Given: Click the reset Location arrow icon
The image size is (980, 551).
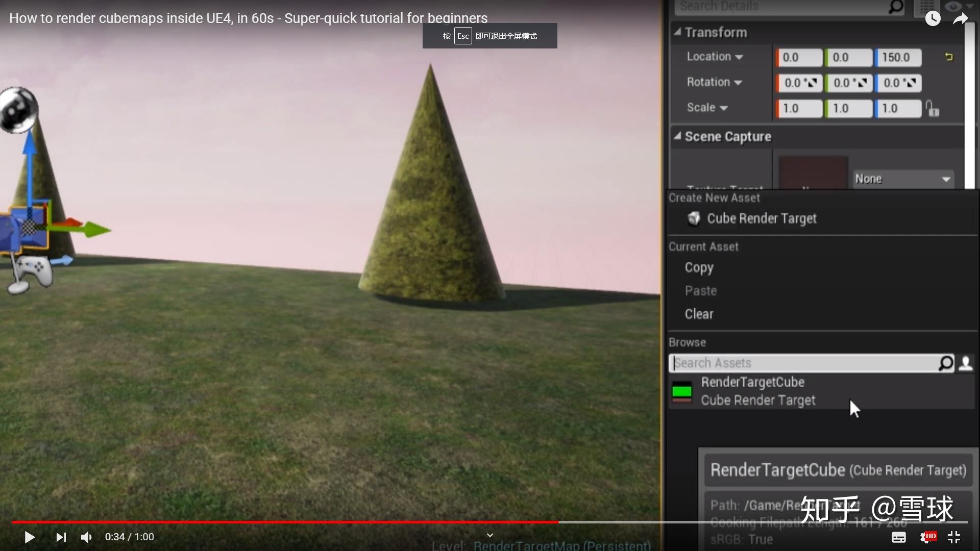Looking at the screenshot, I should pyautogui.click(x=949, y=57).
